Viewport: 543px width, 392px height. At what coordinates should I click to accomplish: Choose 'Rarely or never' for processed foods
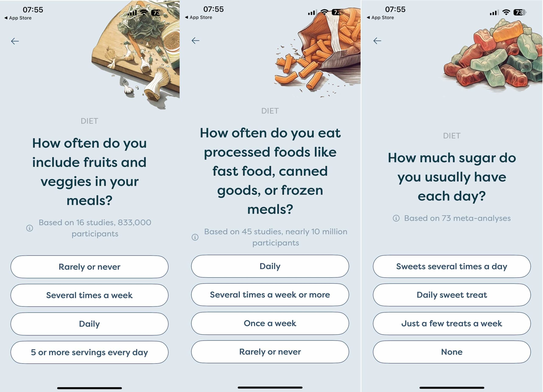click(x=270, y=352)
